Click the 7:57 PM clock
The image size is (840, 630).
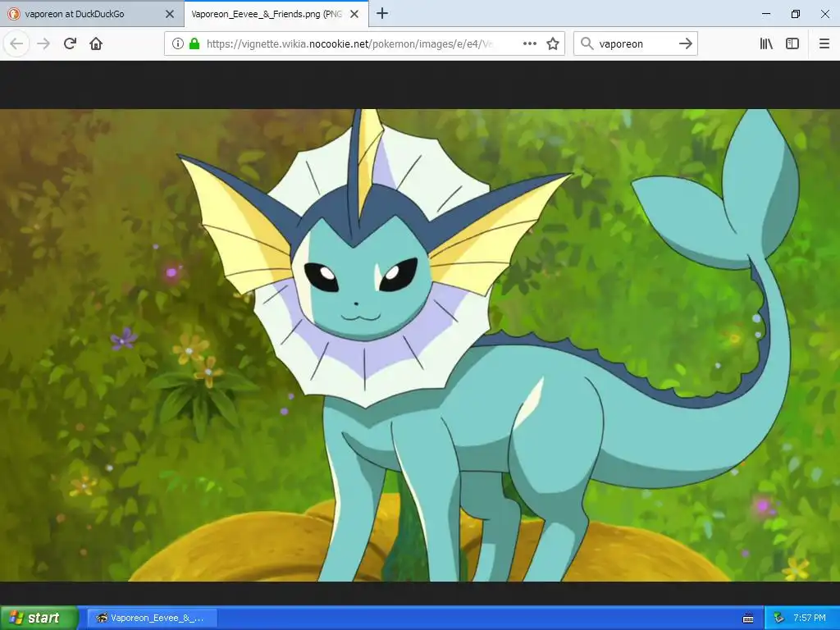tap(810, 618)
